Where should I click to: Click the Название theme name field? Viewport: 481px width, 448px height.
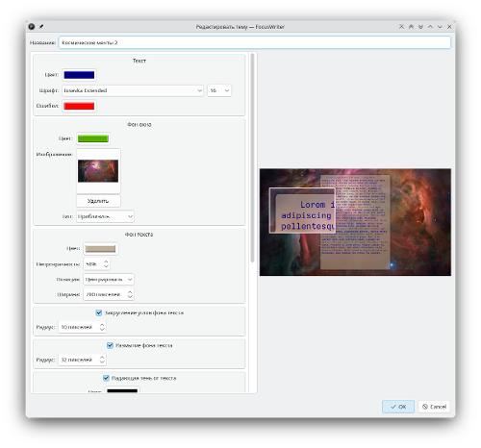coord(255,42)
